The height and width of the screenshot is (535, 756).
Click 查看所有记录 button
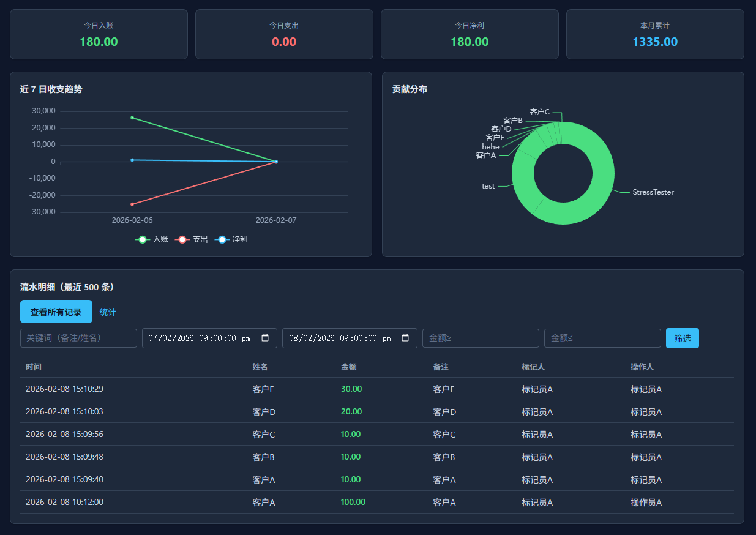point(56,312)
